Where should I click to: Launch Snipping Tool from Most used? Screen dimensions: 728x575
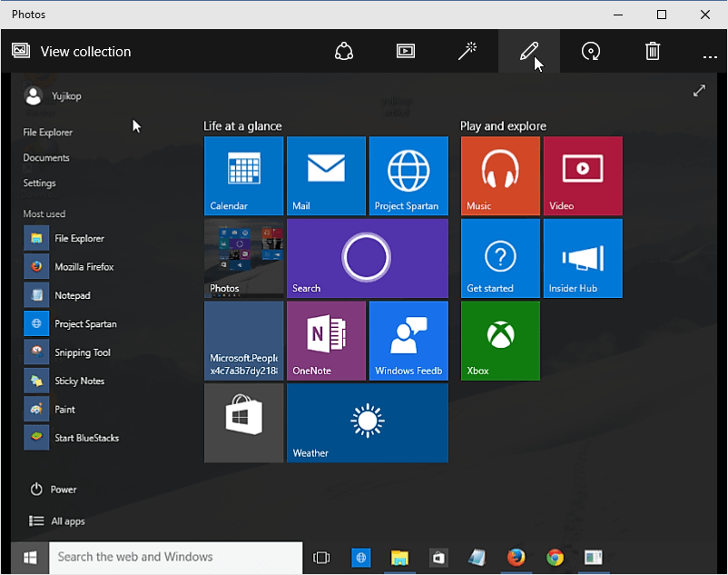67,352
